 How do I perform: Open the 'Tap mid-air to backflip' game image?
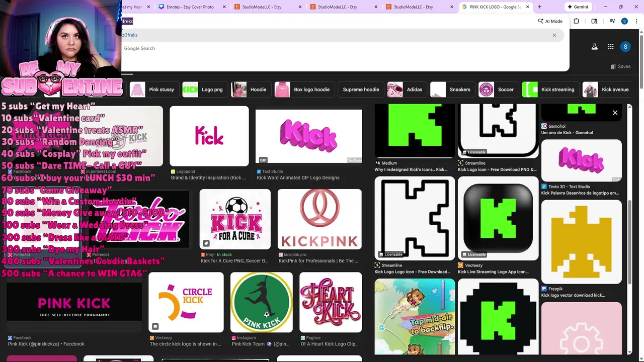415,317
